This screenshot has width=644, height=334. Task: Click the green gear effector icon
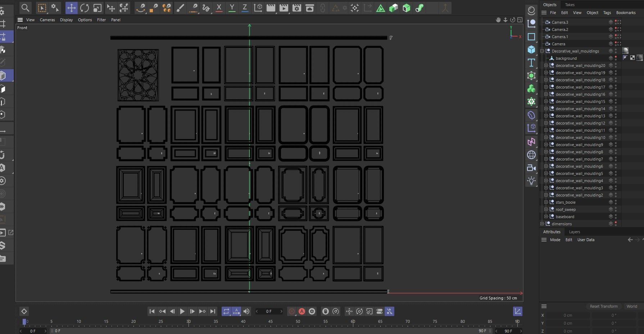531,101
